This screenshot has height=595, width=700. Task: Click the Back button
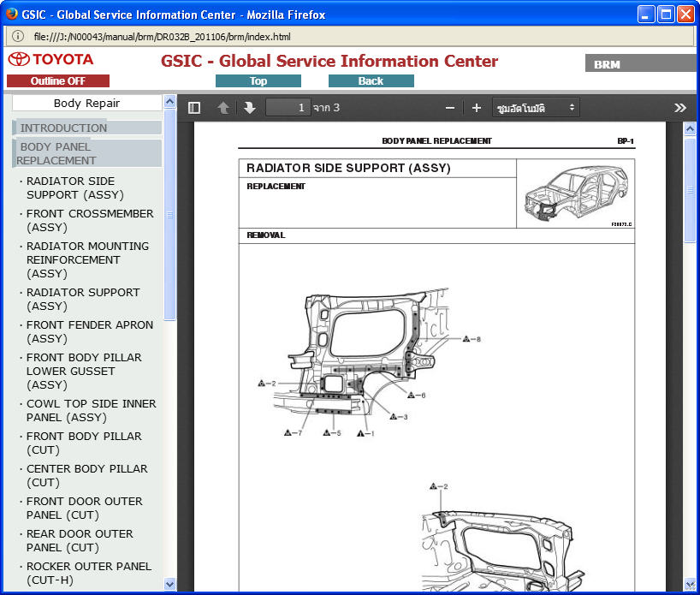click(x=371, y=80)
